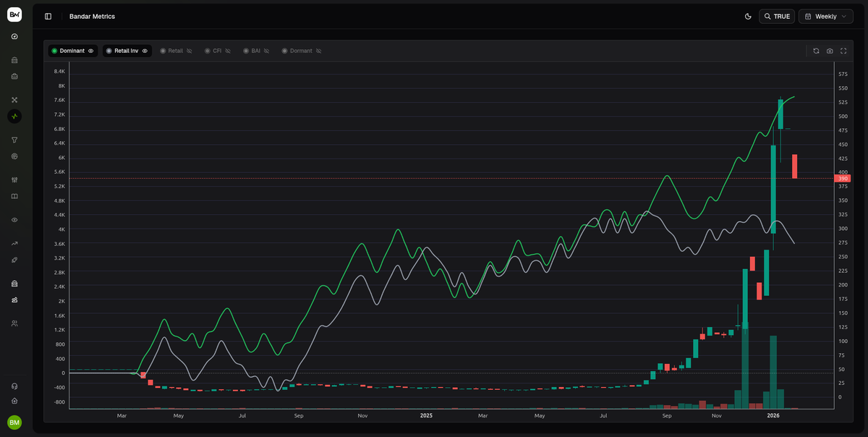Click the 2025 label on the time axis
The width and height of the screenshot is (868, 437).
[x=426, y=416]
